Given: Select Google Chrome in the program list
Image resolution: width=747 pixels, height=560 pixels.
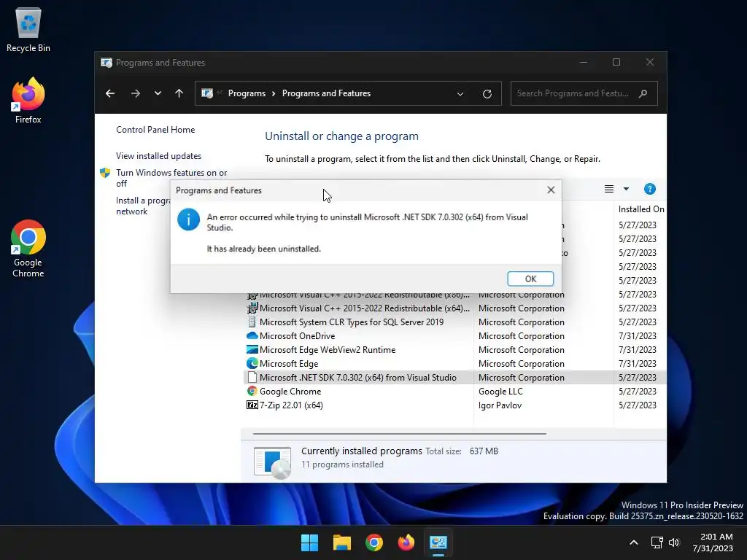Looking at the screenshot, I should [455, 391].
